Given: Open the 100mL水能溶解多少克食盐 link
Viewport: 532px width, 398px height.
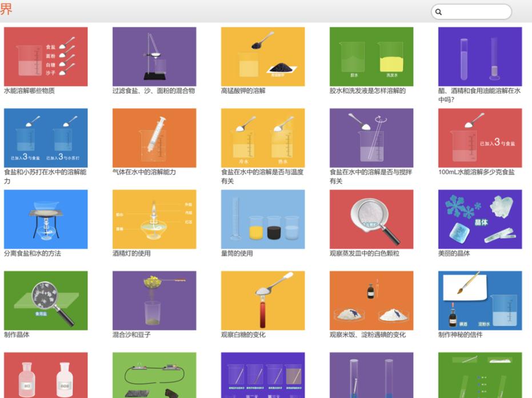Looking at the screenshot, I should tap(476, 172).
